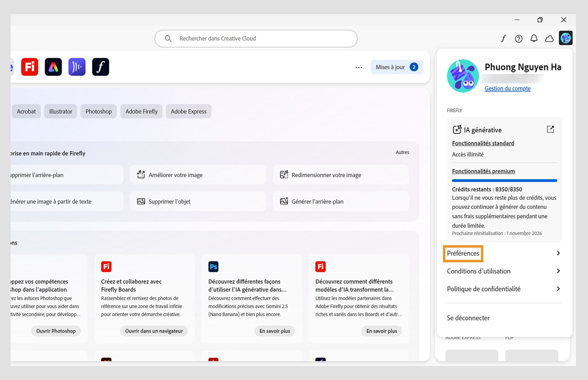Choose Générer l'arrière-plan action

point(341,201)
